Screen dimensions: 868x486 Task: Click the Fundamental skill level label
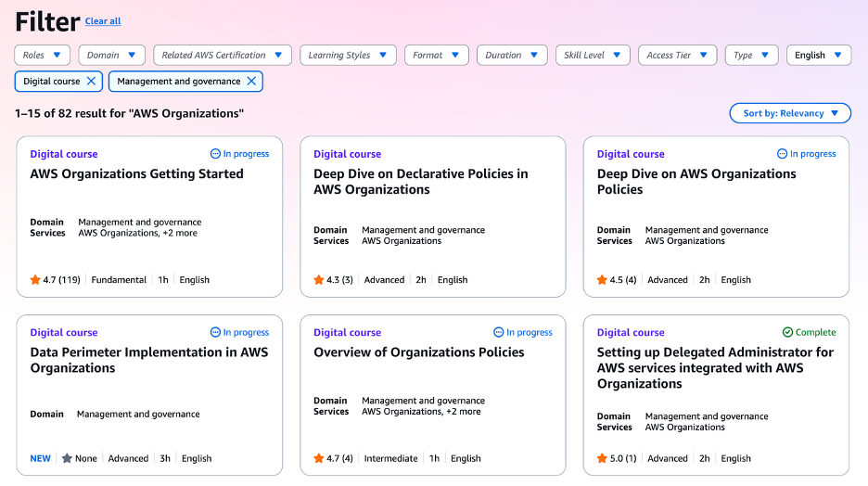(119, 280)
